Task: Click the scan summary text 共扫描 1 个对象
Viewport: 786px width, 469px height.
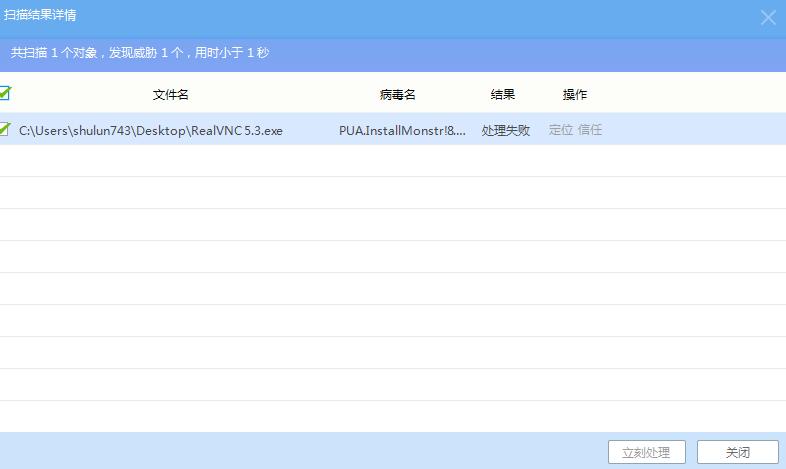Action: click(54, 53)
